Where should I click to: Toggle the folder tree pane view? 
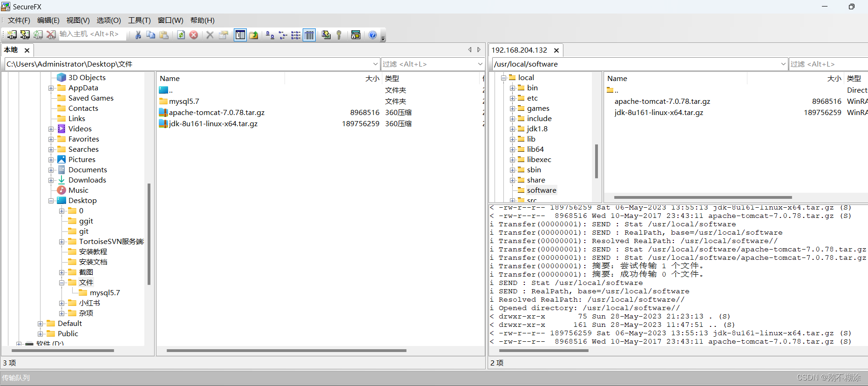pyautogui.click(x=240, y=35)
